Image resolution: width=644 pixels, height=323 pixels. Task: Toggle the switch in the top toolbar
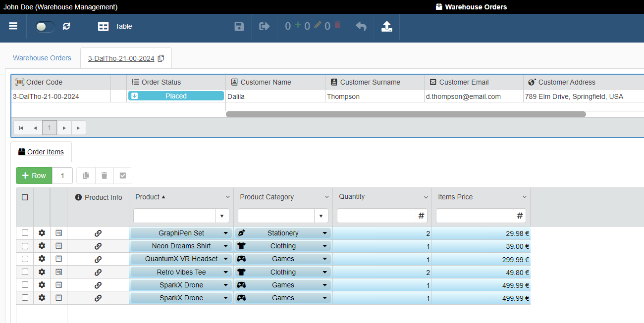point(45,26)
